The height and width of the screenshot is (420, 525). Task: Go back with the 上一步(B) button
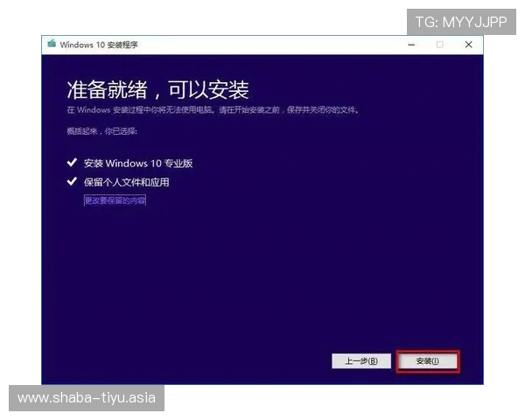tap(361, 361)
